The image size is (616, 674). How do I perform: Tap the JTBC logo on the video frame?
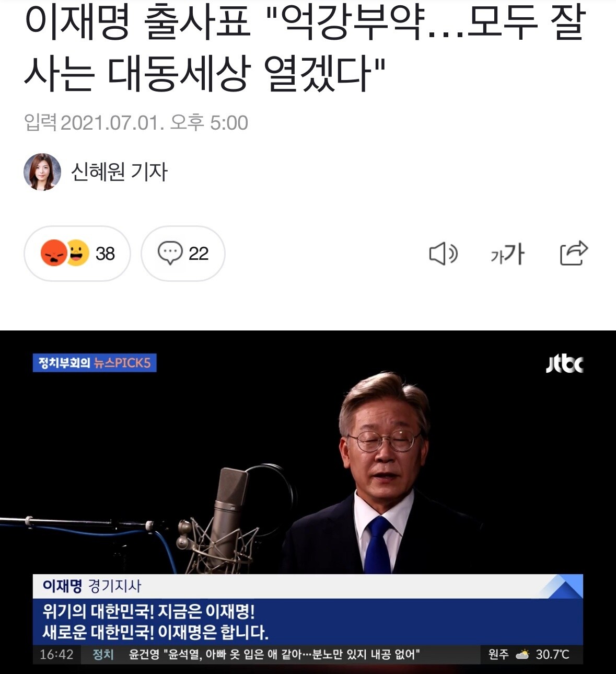point(564,363)
